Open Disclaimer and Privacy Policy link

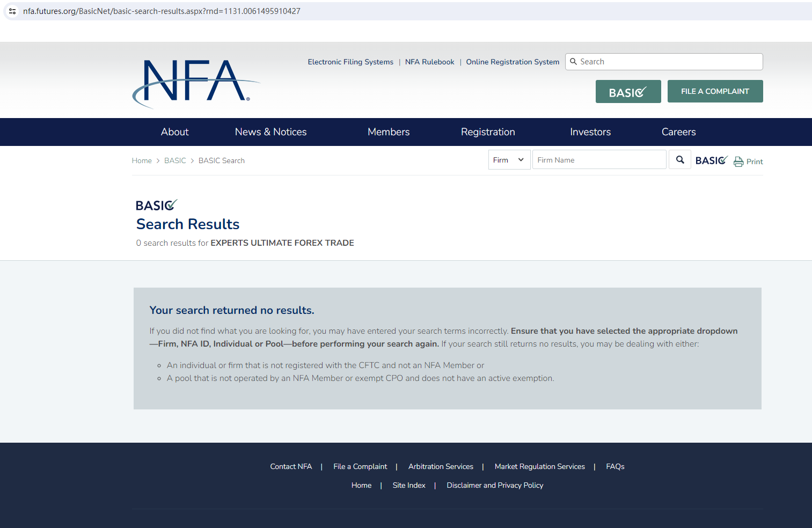click(495, 485)
